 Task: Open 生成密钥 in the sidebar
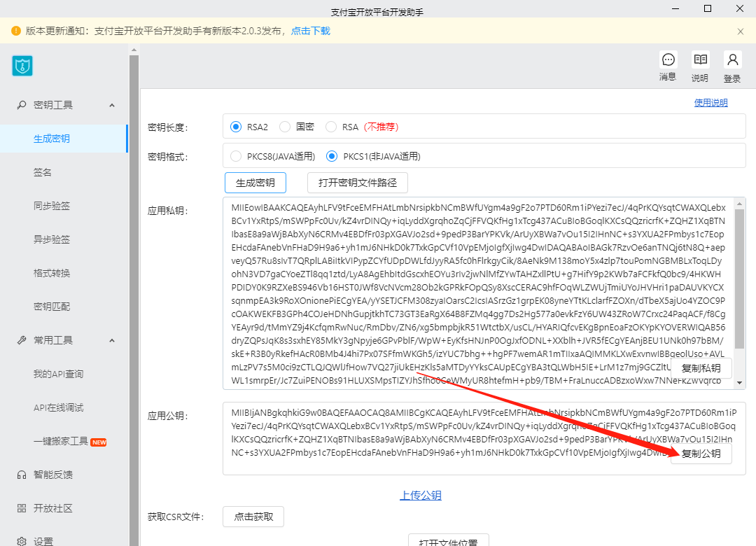(52, 139)
